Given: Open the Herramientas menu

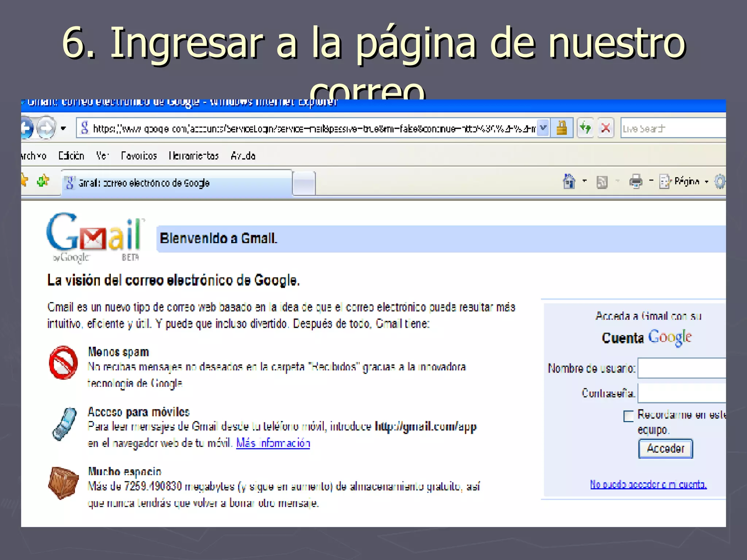Looking at the screenshot, I should pos(194,156).
